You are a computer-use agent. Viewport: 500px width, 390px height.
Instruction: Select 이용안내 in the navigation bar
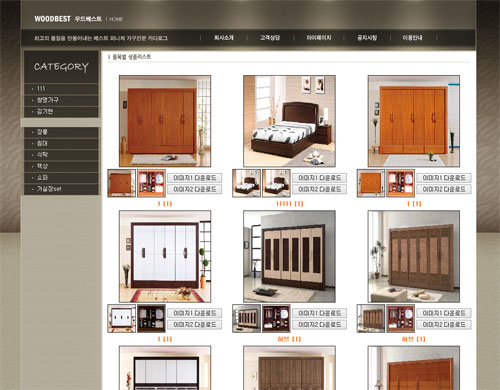[412, 38]
